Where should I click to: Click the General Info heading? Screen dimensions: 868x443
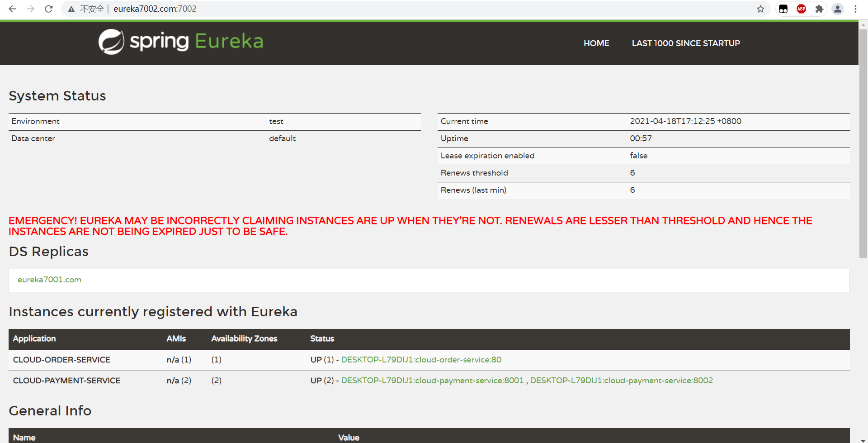coord(50,411)
